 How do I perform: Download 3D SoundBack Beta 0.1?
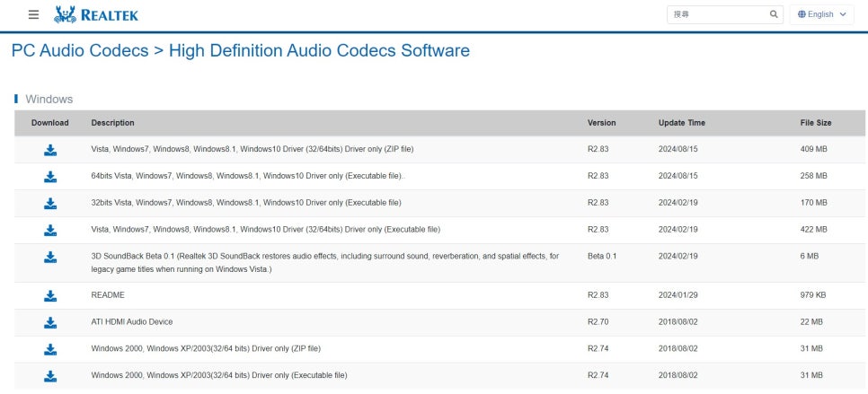point(50,257)
